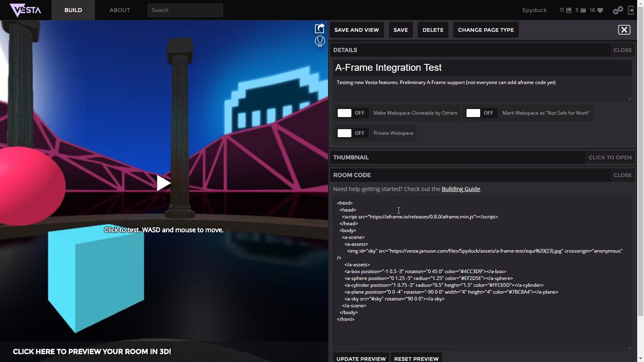The image size is (644, 362).
Task: Open the Spyduck user profile
Action: pyautogui.click(x=534, y=10)
